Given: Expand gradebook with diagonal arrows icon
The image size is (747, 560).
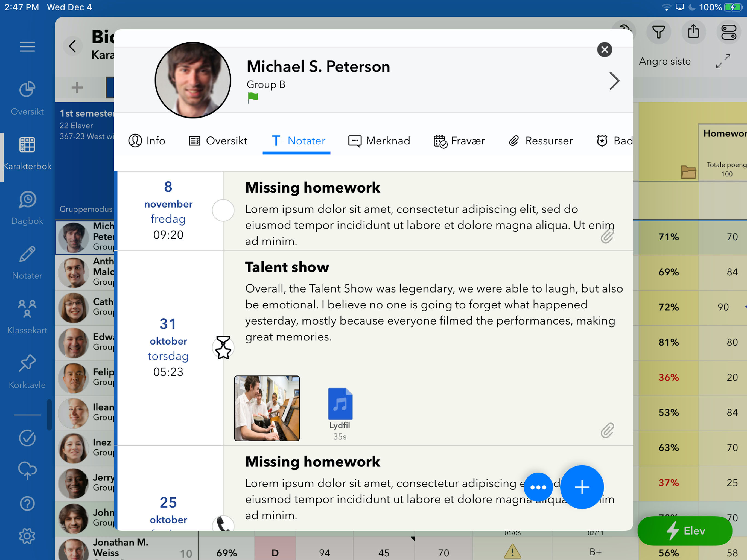Looking at the screenshot, I should pos(723,62).
